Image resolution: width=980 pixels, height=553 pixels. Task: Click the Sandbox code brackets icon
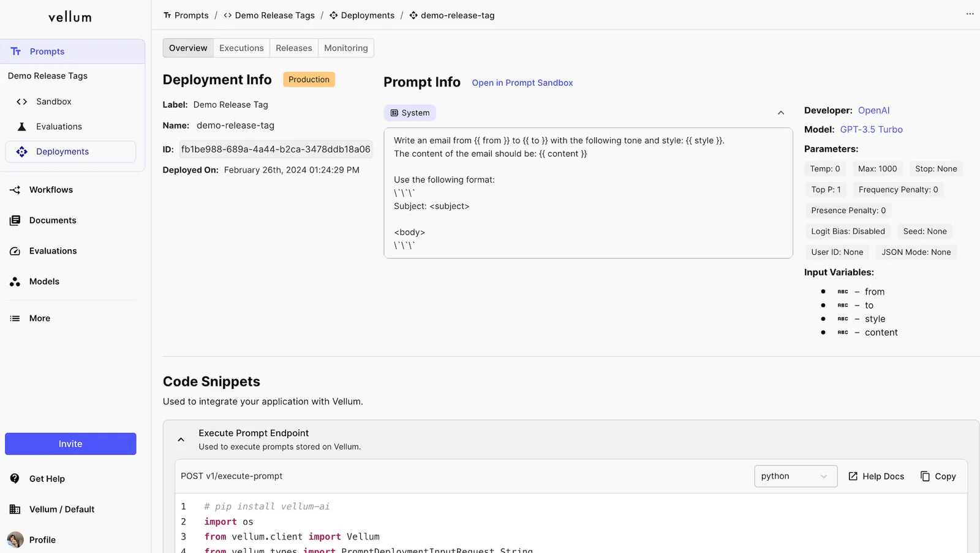point(22,102)
